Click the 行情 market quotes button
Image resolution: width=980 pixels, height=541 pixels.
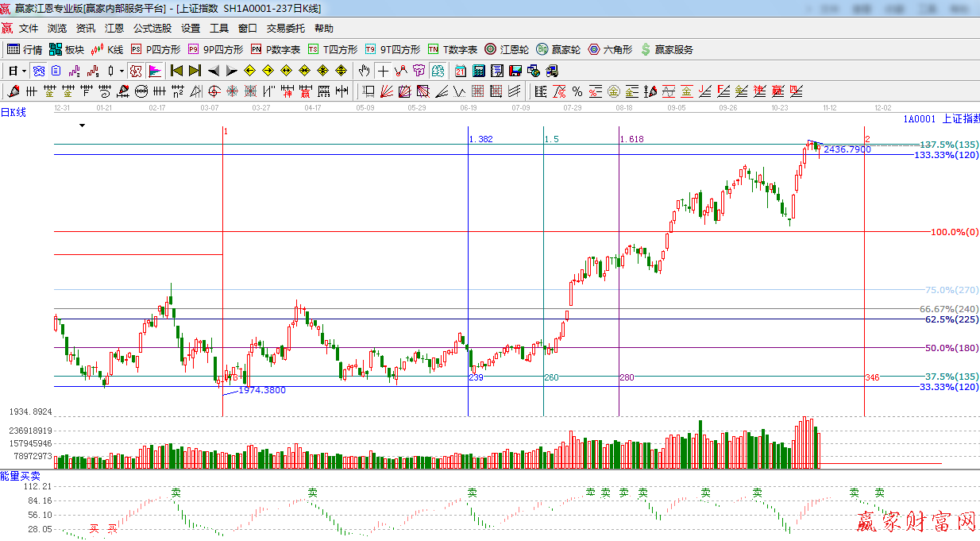25,49
